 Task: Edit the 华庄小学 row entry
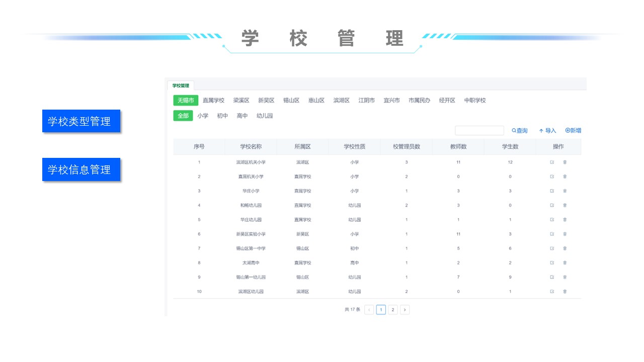coord(552,191)
